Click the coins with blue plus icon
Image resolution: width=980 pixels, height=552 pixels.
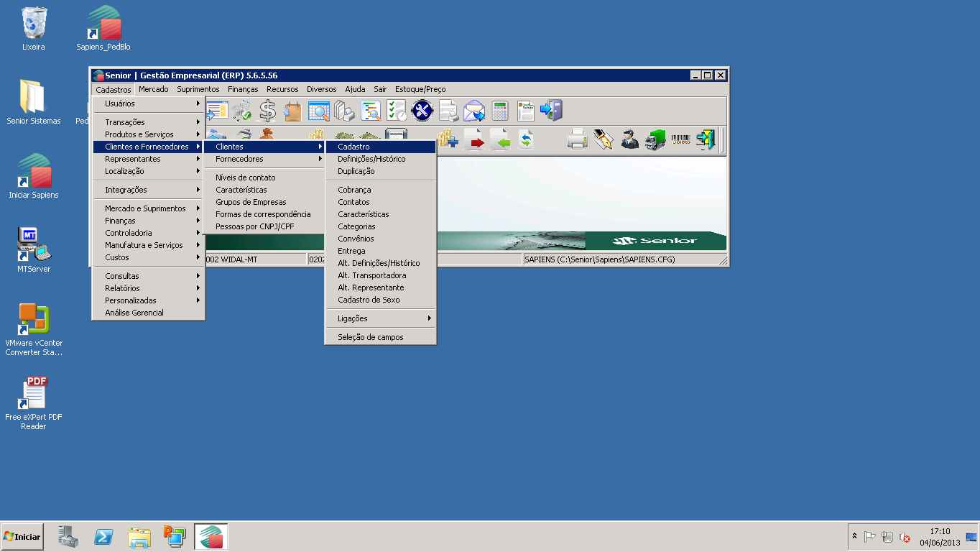tap(448, 139)
